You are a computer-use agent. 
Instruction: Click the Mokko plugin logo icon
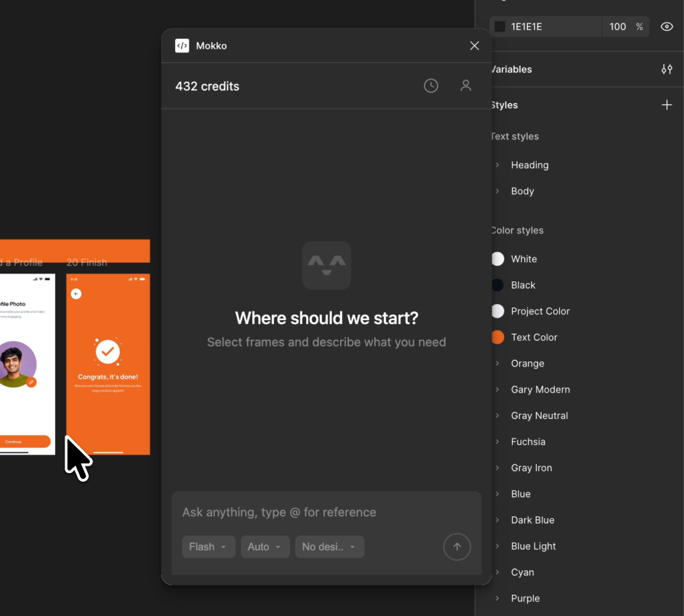pos(182,46)
